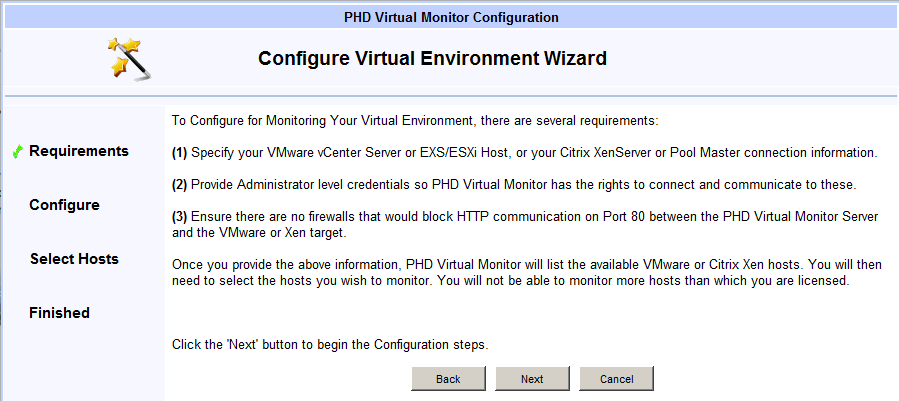
Task: Click the PHD Virtual Monitor Configuration title bar
Action: coord(450,17)
